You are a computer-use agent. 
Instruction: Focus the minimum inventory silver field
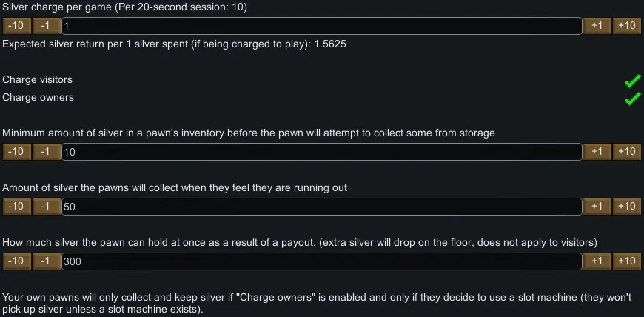(x=322, y=152)
